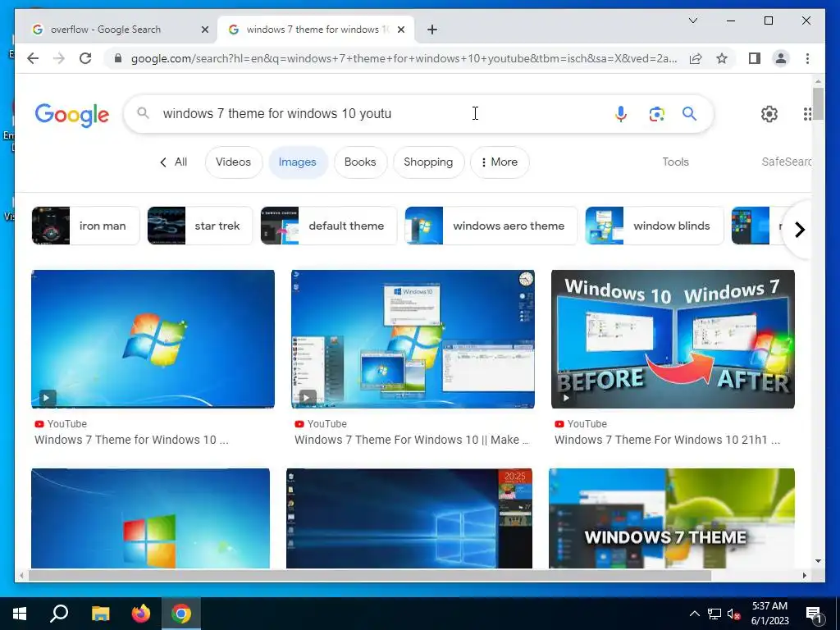Select the star trek suggestion chip

pos(200,226)
